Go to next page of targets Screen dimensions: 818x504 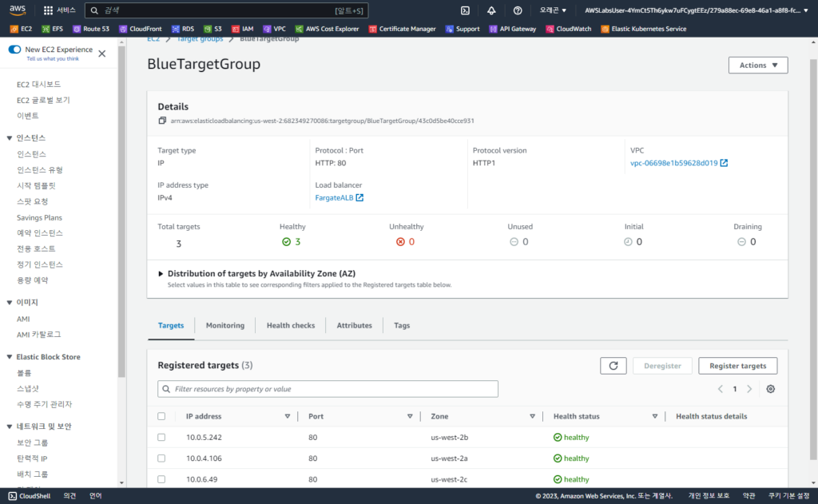tap(749, 389)
